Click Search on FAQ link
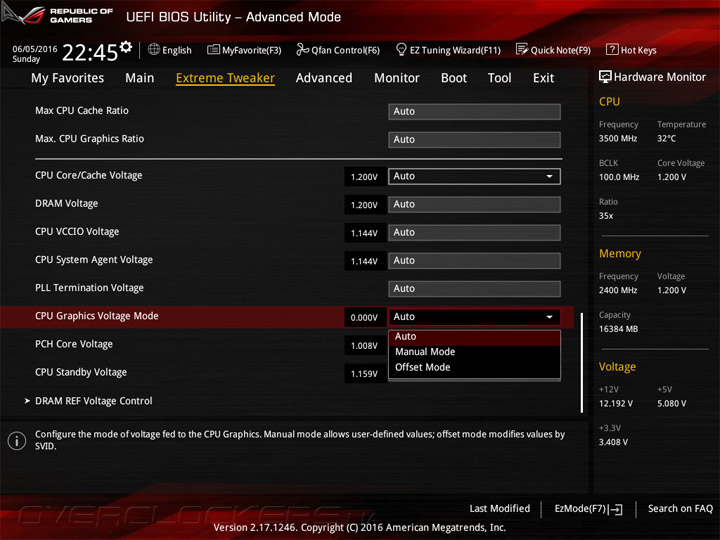This screenshot has height=540, width=720. click(x=681, y=508)
